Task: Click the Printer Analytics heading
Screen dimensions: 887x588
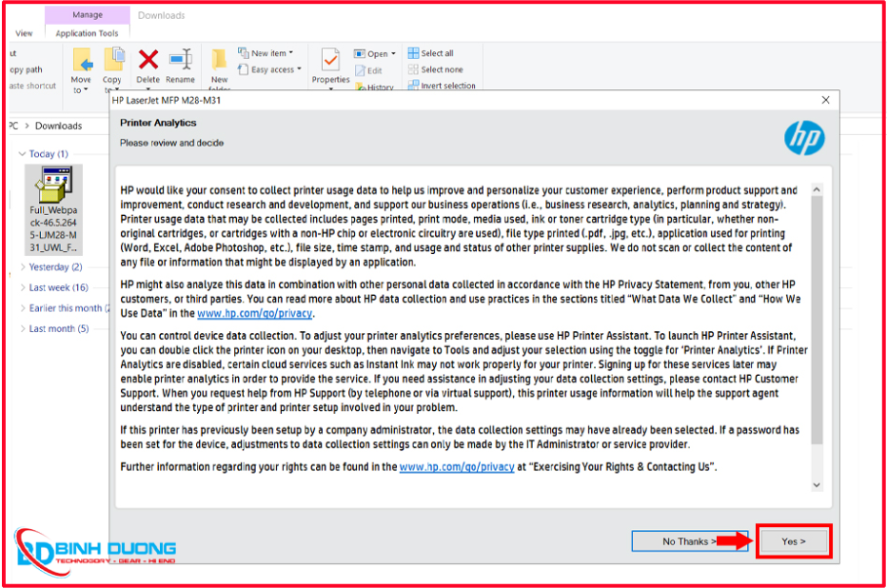Action: (x=158, y=123)
